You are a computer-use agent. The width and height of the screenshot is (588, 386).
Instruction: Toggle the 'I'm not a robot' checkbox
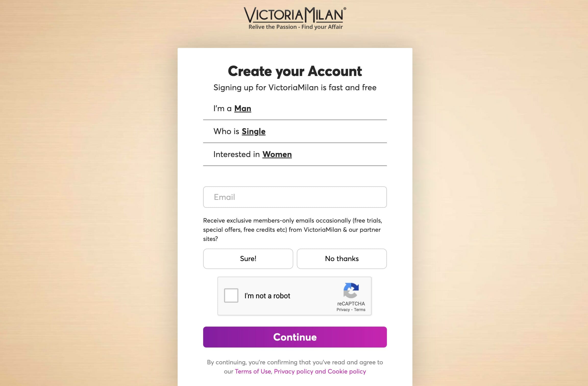[231, 295]
